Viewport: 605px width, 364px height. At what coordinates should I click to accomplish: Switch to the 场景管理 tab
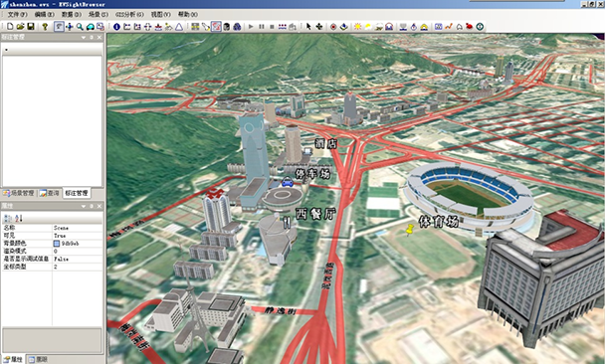point(19,193)
